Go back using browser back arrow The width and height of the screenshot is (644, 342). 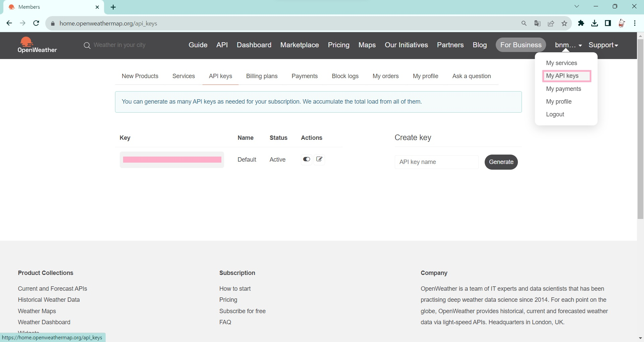click(x=9, y=23)
